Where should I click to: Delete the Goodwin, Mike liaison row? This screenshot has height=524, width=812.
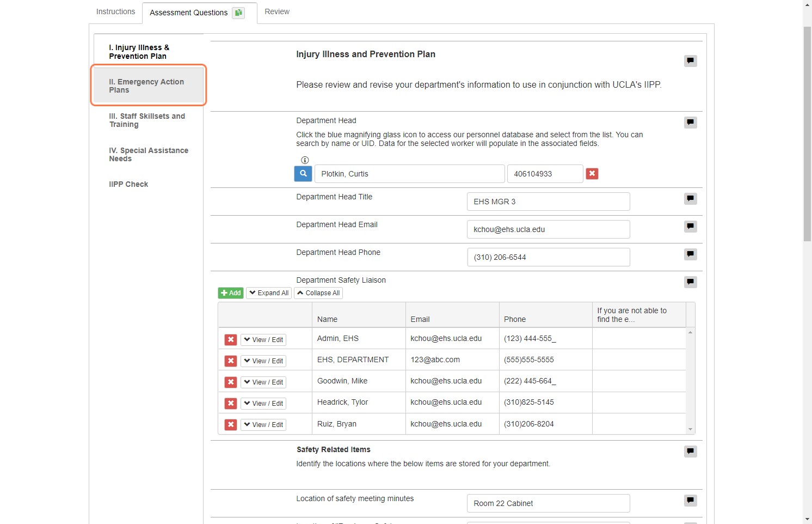[231, 382]
